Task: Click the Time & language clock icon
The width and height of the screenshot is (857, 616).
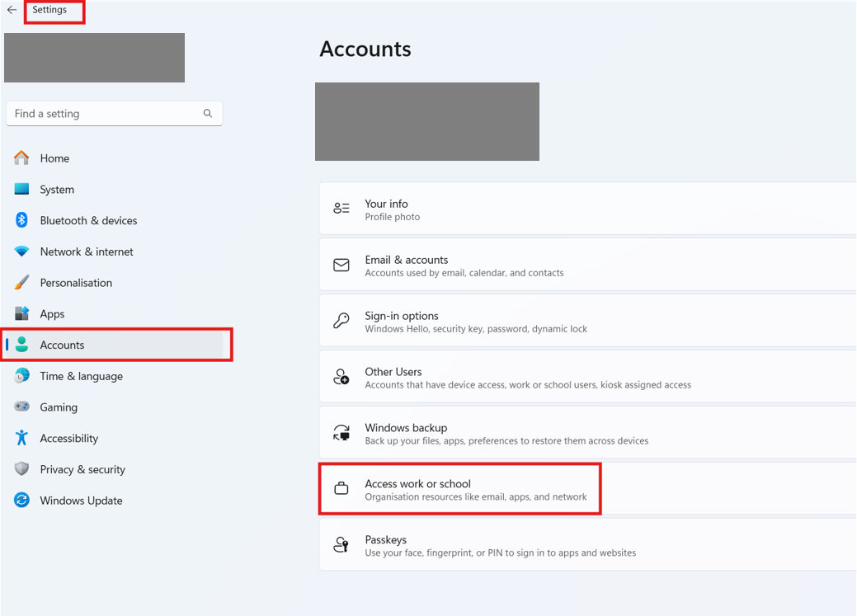Action: point(22,376)
